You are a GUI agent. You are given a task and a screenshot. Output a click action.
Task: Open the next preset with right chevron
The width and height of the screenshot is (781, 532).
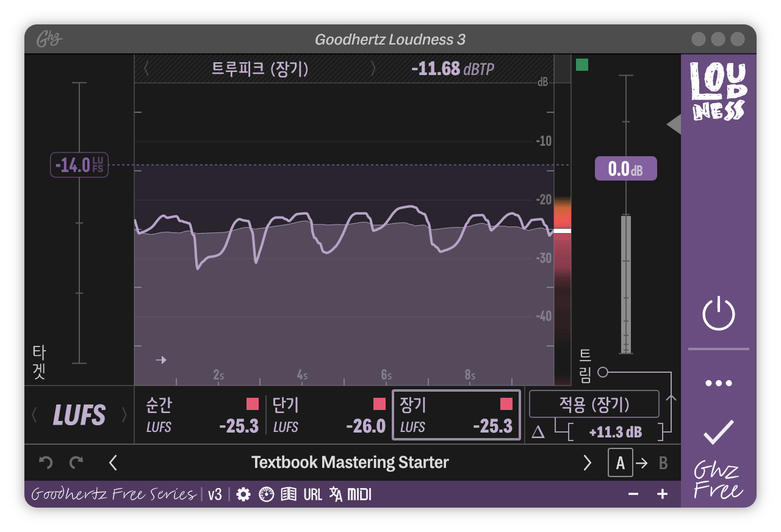point(588,462)
